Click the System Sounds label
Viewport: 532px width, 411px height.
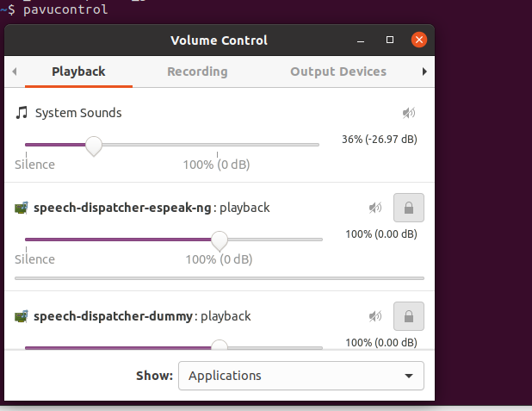click(x=78, y=113)
